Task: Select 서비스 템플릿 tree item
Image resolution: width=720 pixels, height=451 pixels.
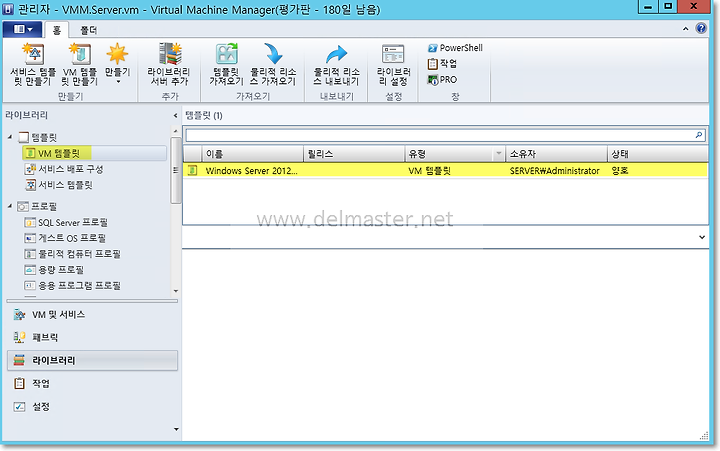Action: tap(59, 185)
